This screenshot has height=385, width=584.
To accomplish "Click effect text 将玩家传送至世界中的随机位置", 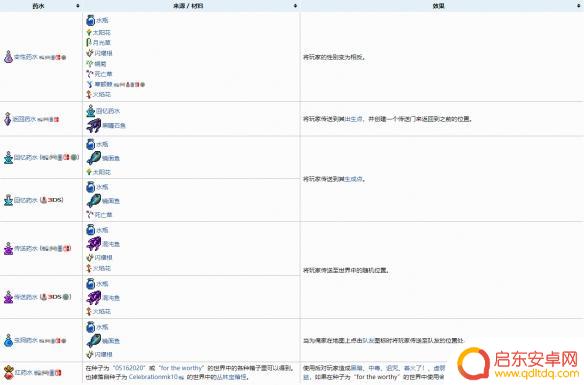I will tap(346, 270).
